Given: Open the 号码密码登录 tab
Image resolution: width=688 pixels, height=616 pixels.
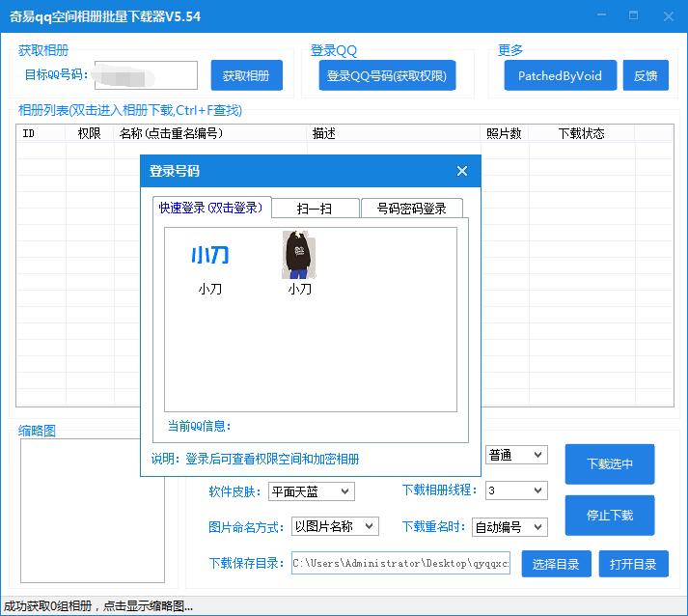Looking at the screenshot, I should tap(411, 208).
